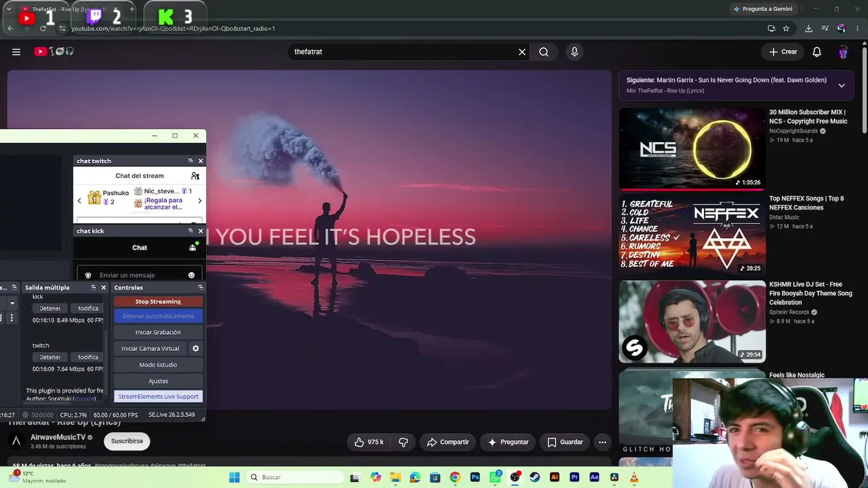Screen dimensions: 868x488
Task: Open Steam from the taskbar
Action: [535, 477]
